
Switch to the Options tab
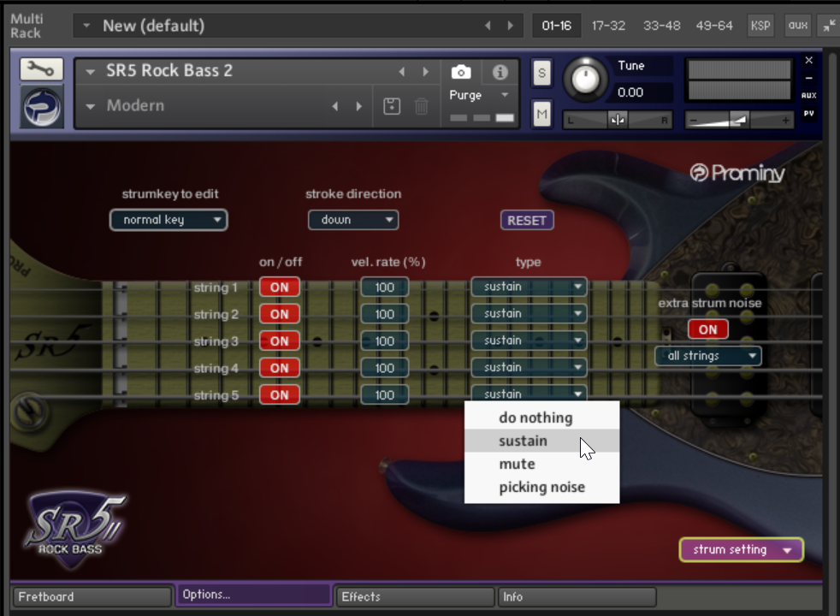[253, 595]
